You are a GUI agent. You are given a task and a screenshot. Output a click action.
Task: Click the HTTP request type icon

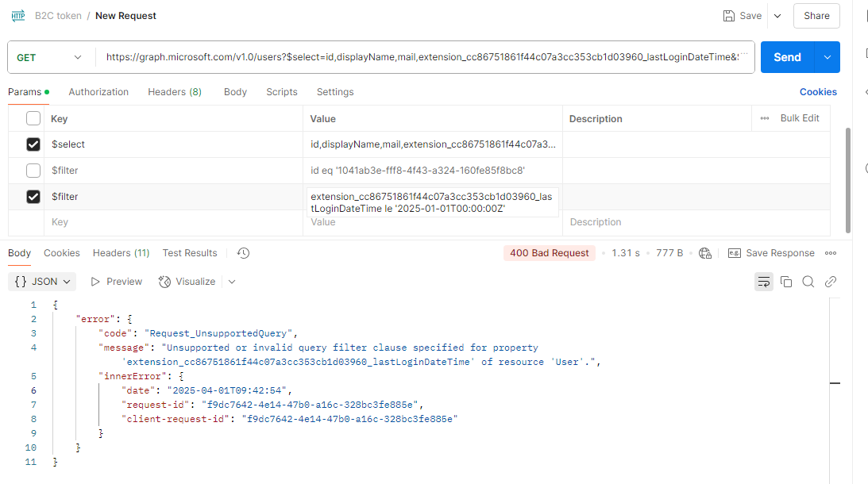18,16
